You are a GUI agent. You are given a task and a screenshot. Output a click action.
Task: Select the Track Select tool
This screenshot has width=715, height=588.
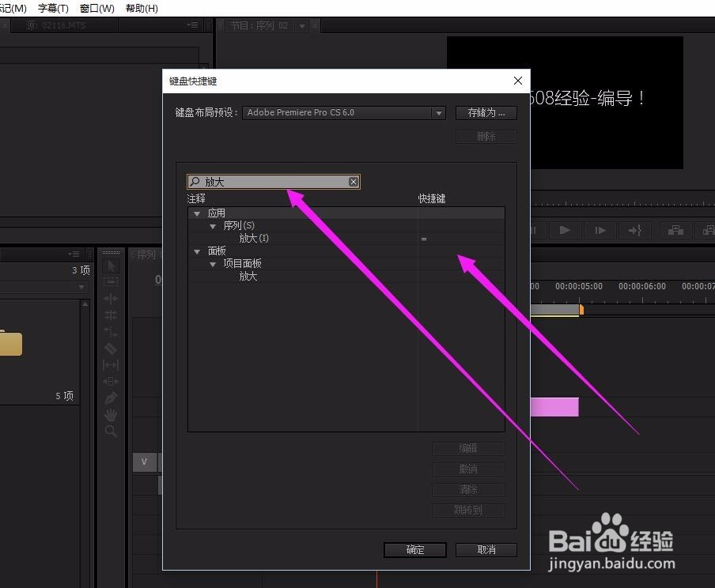[x=111, y=281]
